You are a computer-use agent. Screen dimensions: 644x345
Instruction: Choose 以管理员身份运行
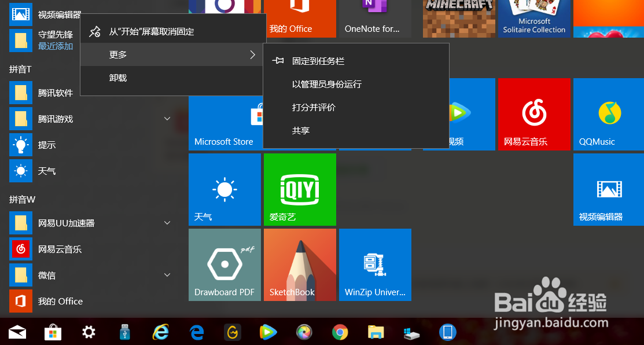pos(356,84)
